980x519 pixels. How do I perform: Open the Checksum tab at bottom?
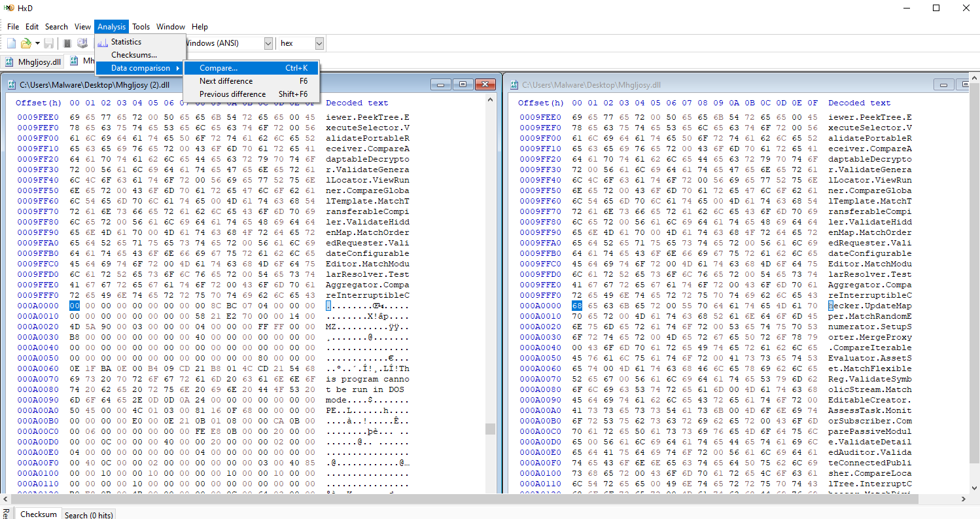point(39,514)
